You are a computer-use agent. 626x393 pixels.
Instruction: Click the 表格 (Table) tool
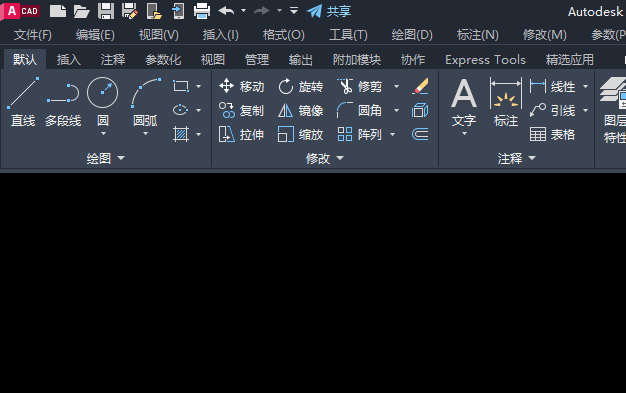(x=553, y=135)
